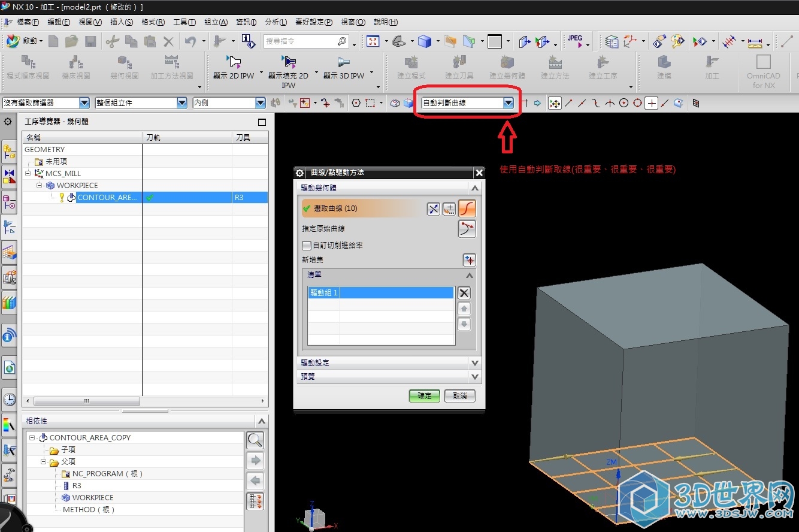Click the arc center snap point icon
Image resolution: width=799 pixels, height=532 pixels.
point(624,103)
